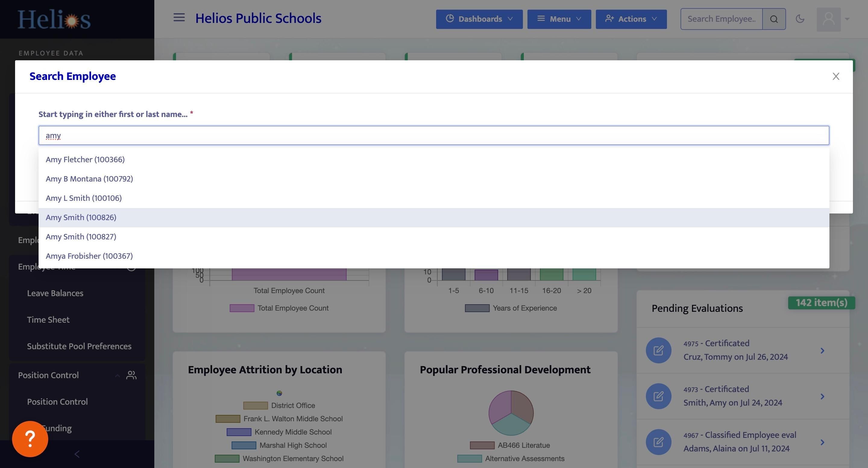Open the user avatar profile icon
868x468 pixels.
pyautogui.click(x=829, y=19)
